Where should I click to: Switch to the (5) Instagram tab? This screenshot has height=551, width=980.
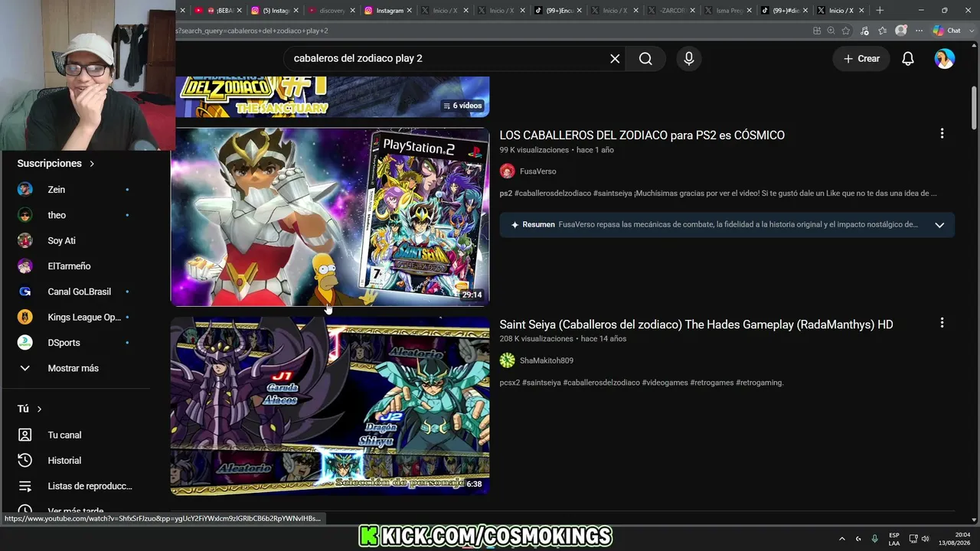coord(274,11)
